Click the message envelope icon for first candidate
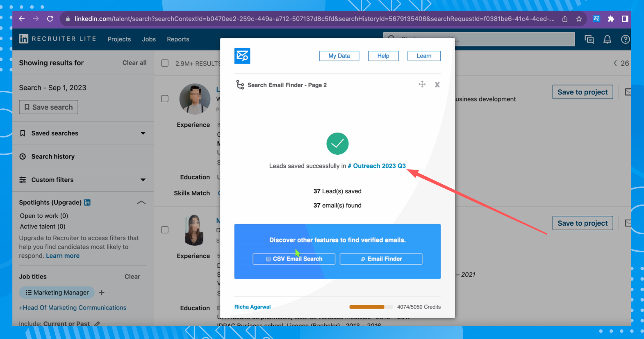 tap(628, 92)
